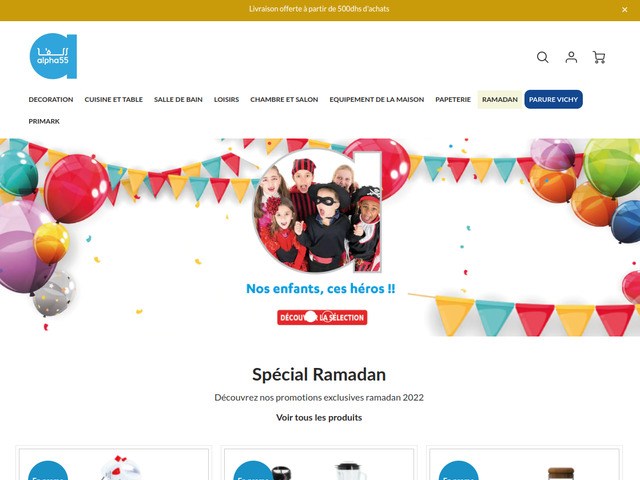Click the alpha55 logo
This screenshot has width=640, height=480.
[x=53, y=56]
